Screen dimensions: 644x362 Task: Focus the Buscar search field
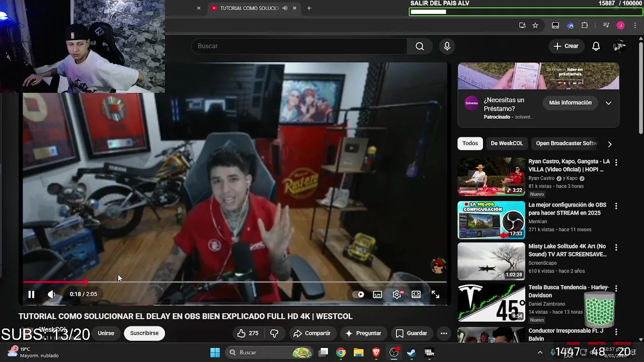pos(299,46)
